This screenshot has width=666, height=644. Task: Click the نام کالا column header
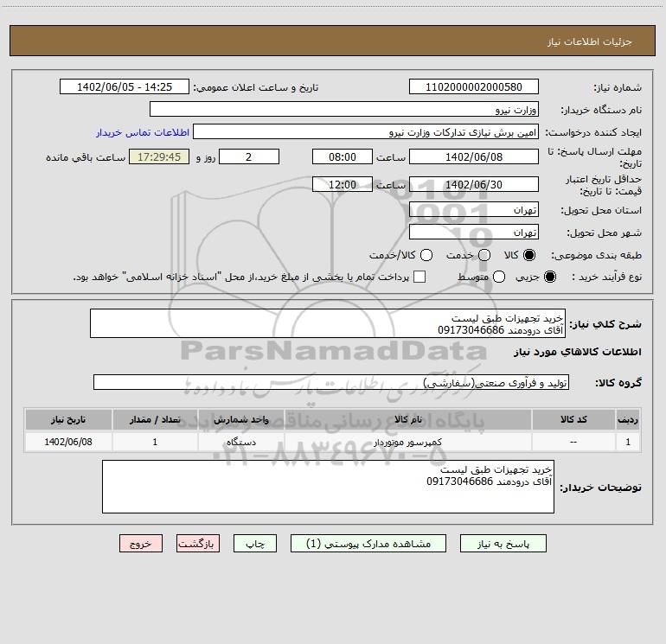click(x=407, y=419)
